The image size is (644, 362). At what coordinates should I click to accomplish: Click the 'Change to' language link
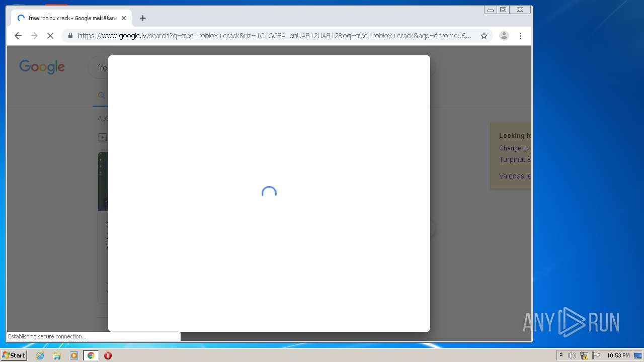pyautogui.click(x=514, y=148)
